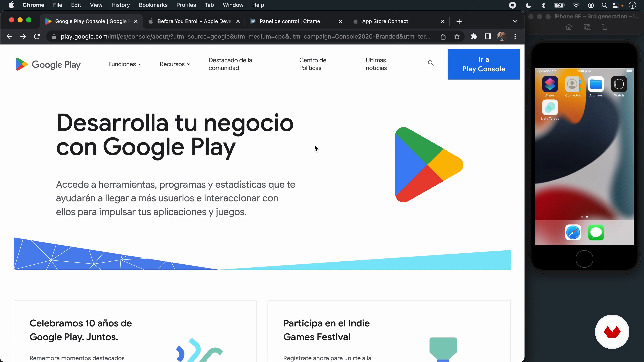
Task: View site info via the lock icon
Action: pos(54,37)
